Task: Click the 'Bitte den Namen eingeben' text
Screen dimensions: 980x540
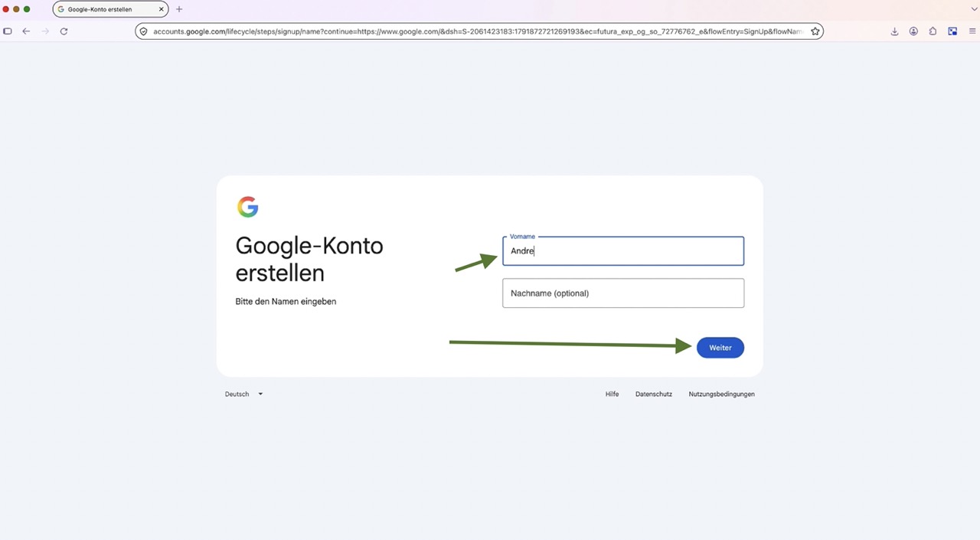Action: coord(286,302)
